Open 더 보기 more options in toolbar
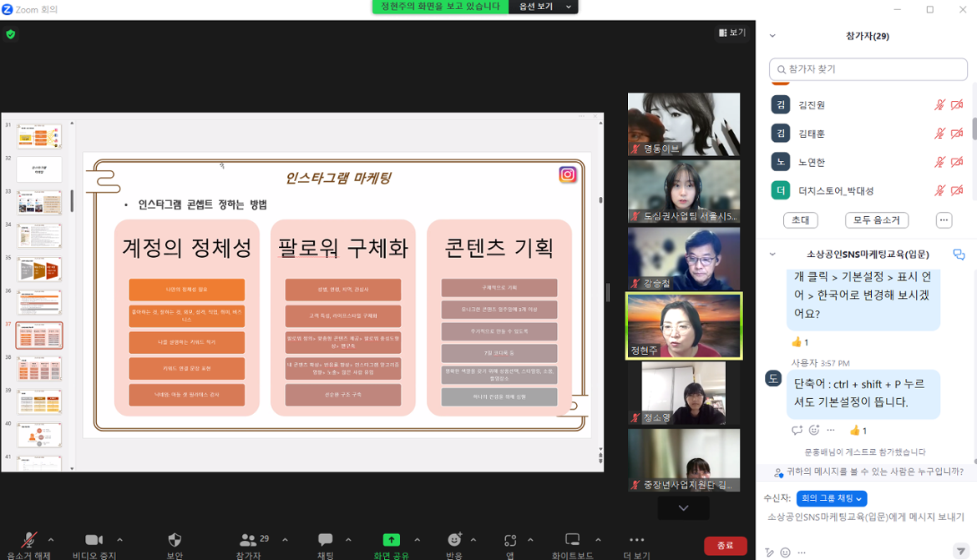This screenshot has height=560, width=977. 636,541
